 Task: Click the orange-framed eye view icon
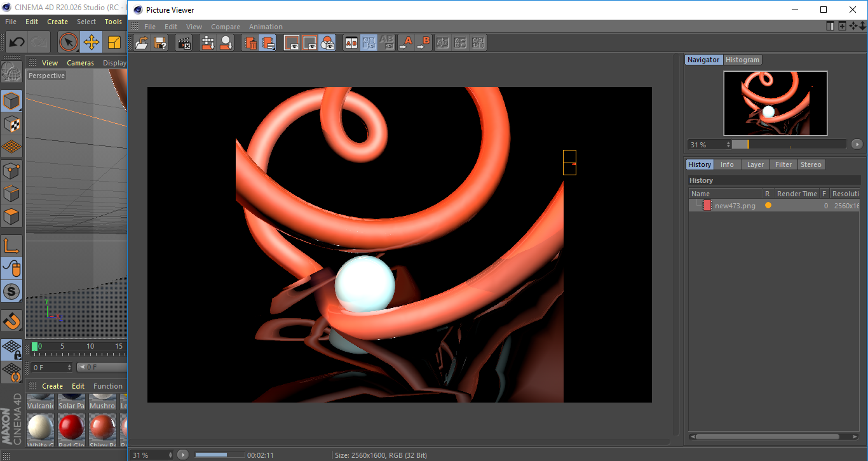[x=309, y=43]
